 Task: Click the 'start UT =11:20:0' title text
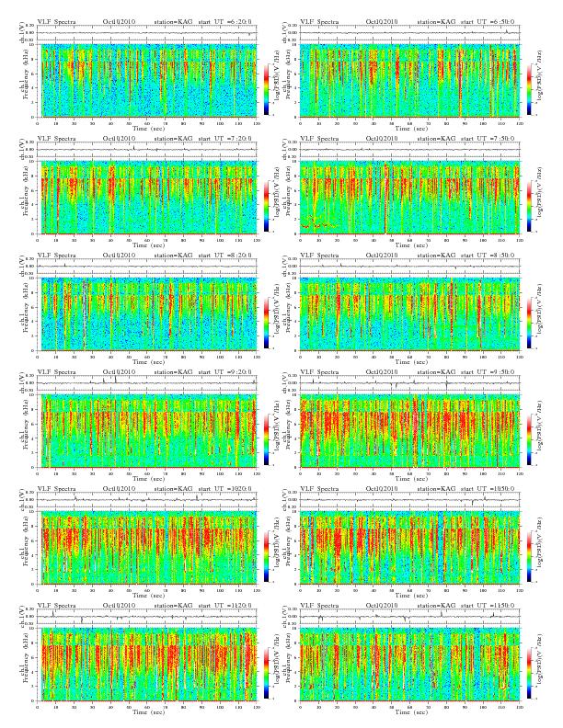click(x=225, y=606)
